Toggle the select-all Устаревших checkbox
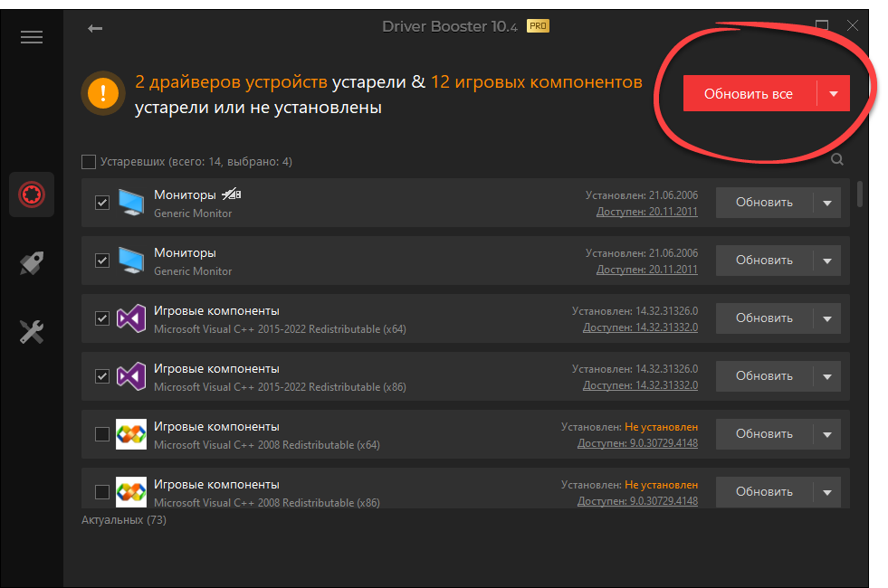888x588 pixels. click(89, 162)
